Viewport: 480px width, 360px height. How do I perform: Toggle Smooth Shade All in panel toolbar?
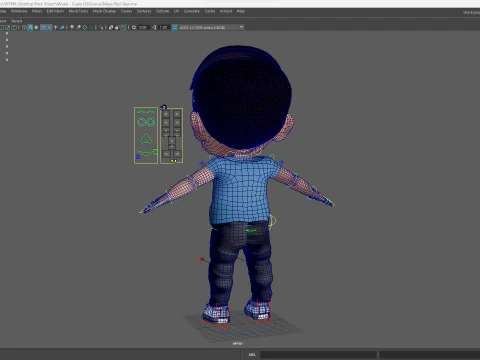pyautogui.click(x=30, y=27)
